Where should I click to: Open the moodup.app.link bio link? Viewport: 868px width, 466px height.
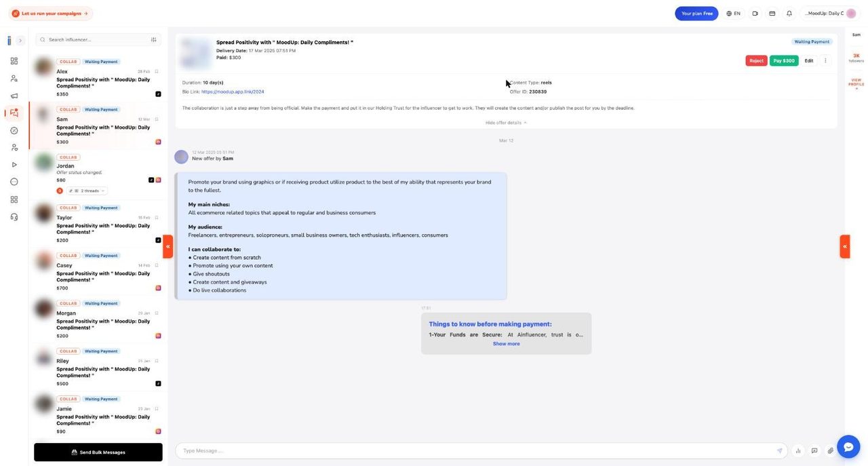(233, 92)
